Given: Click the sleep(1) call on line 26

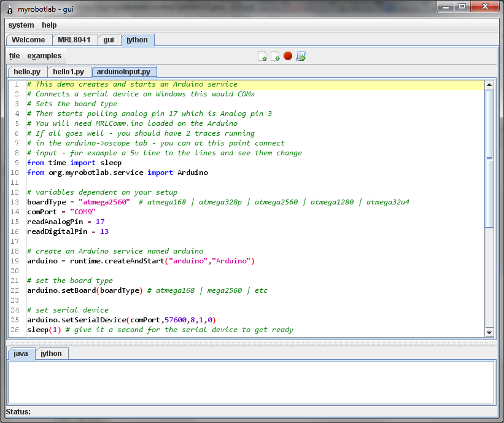Looking at the screenshot, I should point(44,330).
